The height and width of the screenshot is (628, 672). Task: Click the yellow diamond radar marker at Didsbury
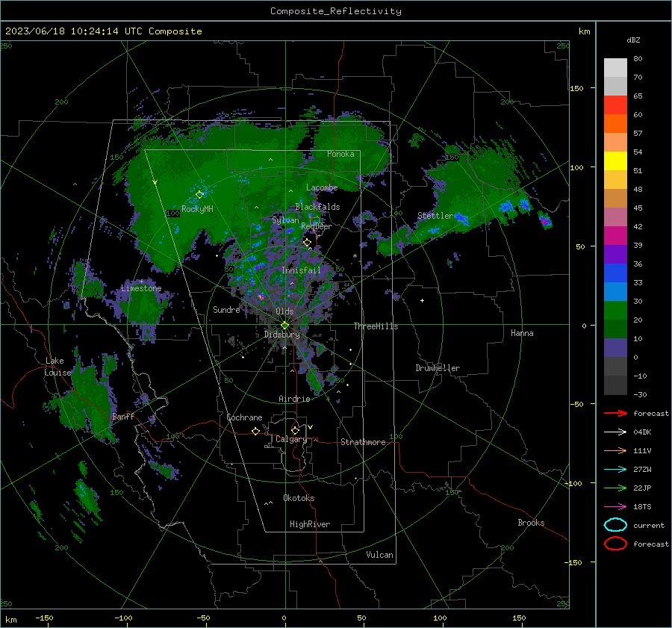[284, 326]
